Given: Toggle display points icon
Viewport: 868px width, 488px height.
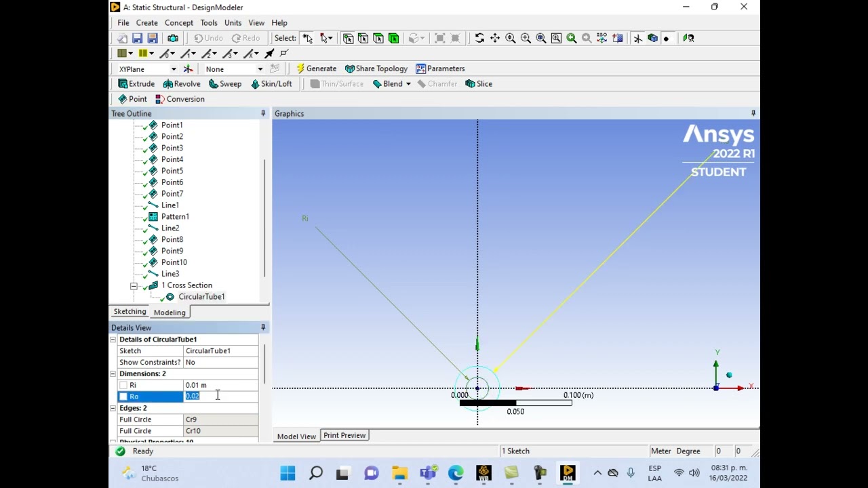Looking at the screenshot, I should [x=666, y=39].
